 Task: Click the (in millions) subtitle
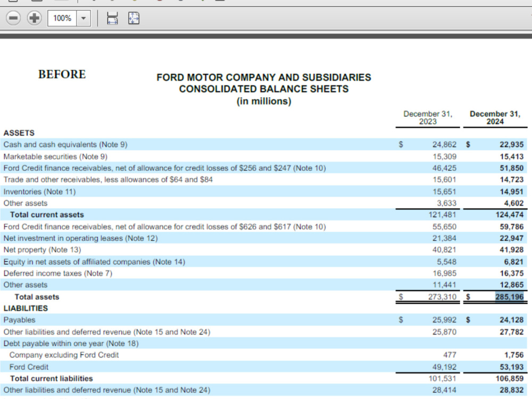[264, 101]
